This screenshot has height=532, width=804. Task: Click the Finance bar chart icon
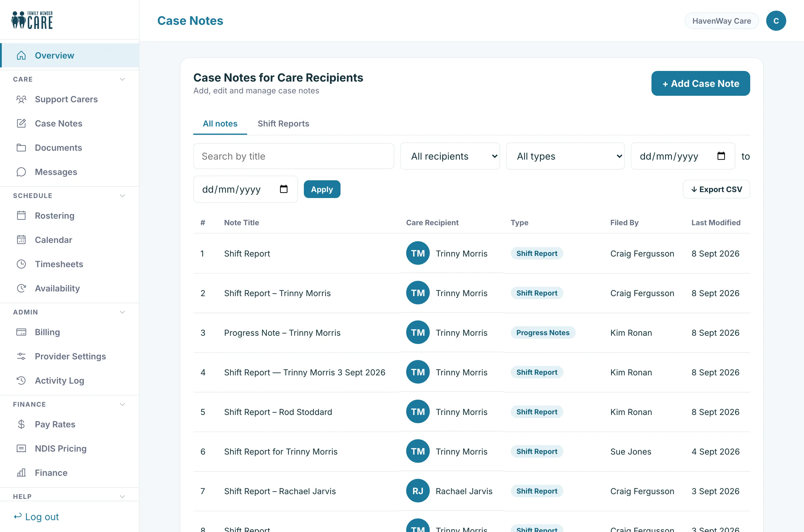(21, 473)
